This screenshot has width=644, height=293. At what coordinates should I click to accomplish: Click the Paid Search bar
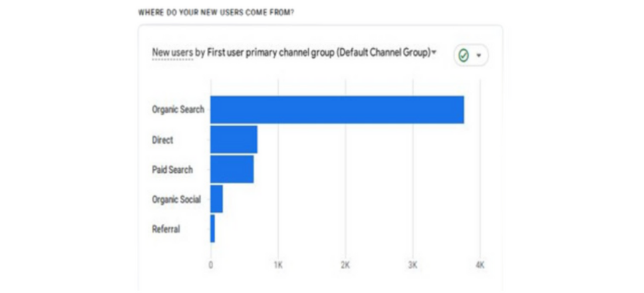(x=232, y=169)
